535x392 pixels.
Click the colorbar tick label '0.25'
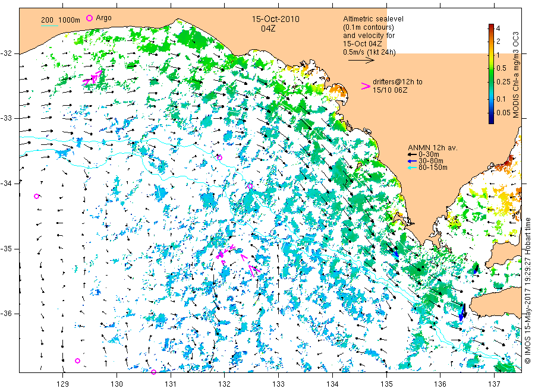coord(503,82)
